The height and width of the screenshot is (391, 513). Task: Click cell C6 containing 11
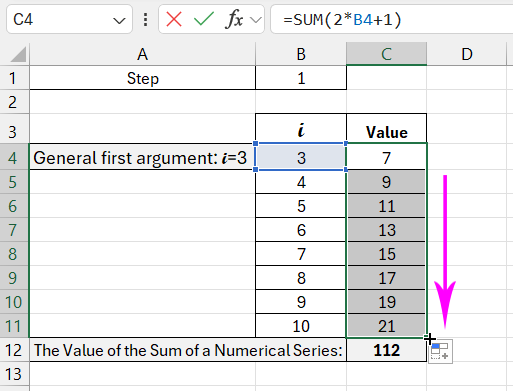(386, 206)
